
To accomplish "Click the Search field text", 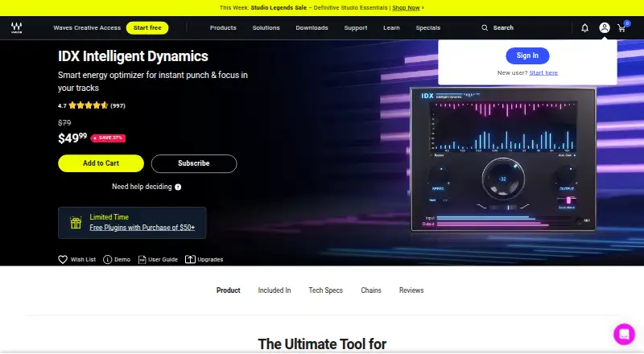I will (503, 28).
